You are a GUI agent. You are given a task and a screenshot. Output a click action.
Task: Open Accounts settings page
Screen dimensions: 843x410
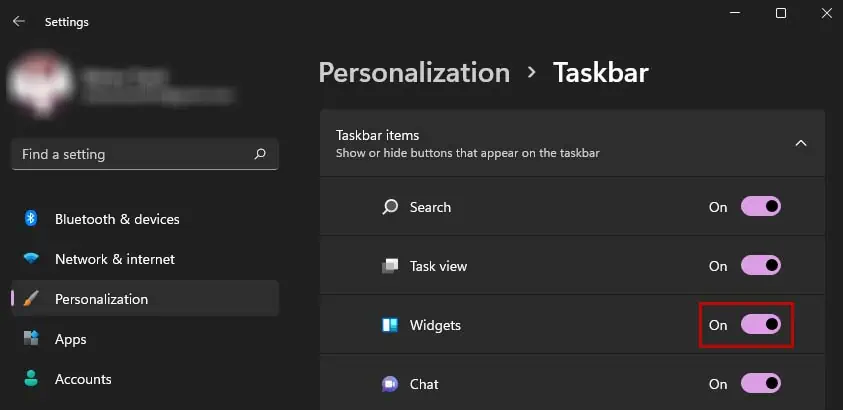145,379
